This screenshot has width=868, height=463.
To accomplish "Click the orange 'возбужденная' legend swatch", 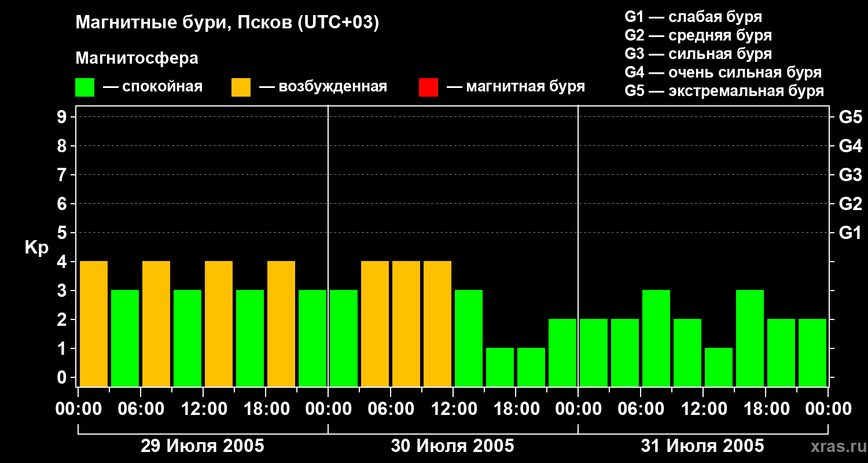I will pos(241,87).
